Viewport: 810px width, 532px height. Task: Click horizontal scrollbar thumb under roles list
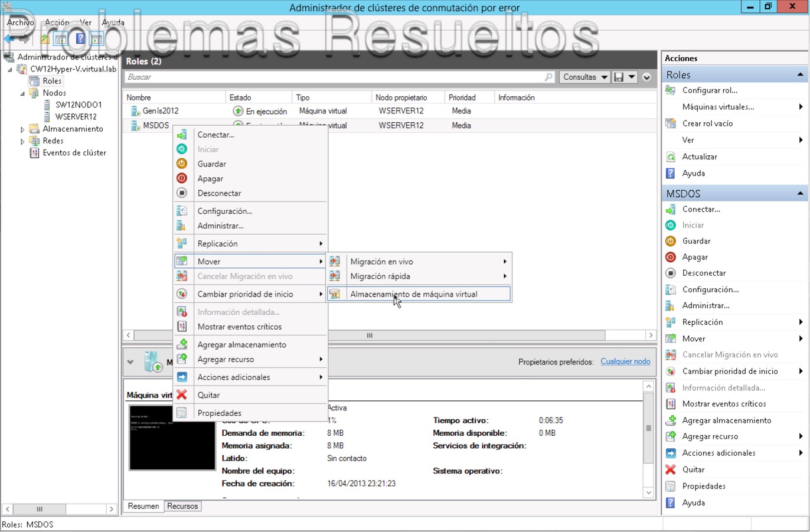tap(370, 335)
